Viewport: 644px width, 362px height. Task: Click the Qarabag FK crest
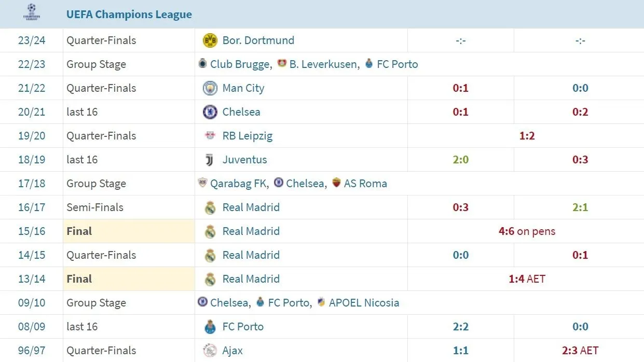(x=202, y=183)
